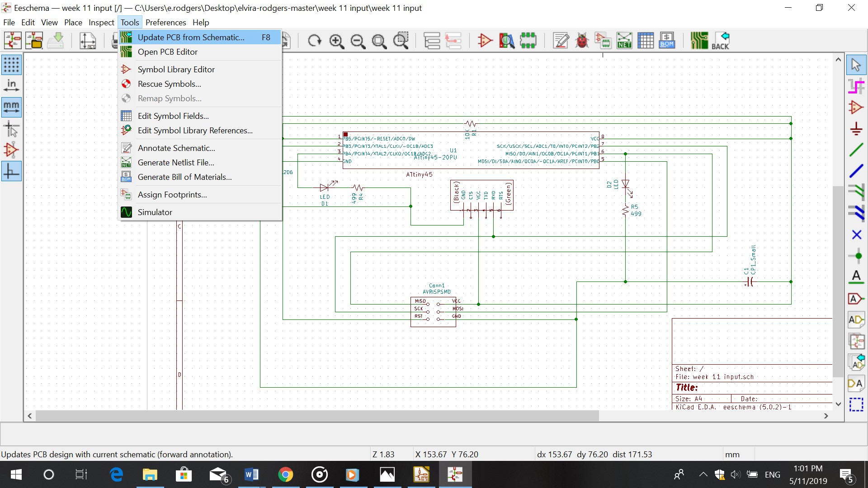The width and height of the screenshot is (868, 488).
Task: Open the Symbol Library Editor toolbar icon
Action: (485, 41)
